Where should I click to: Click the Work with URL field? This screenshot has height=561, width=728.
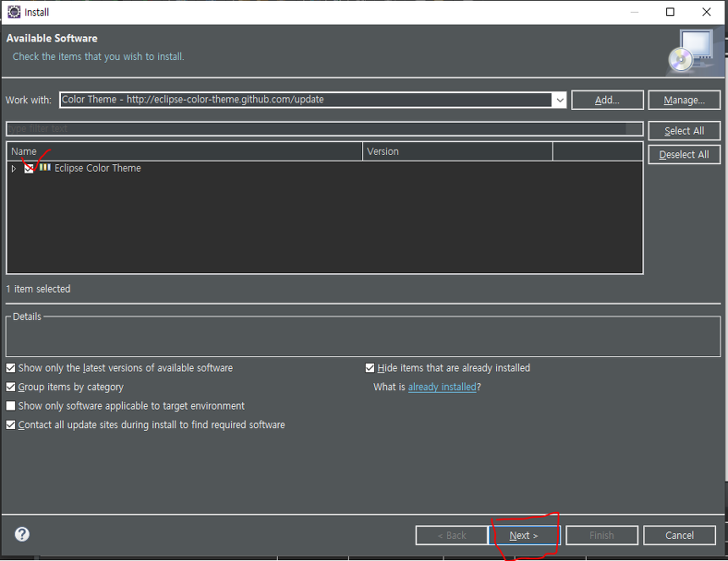(306, 100)
